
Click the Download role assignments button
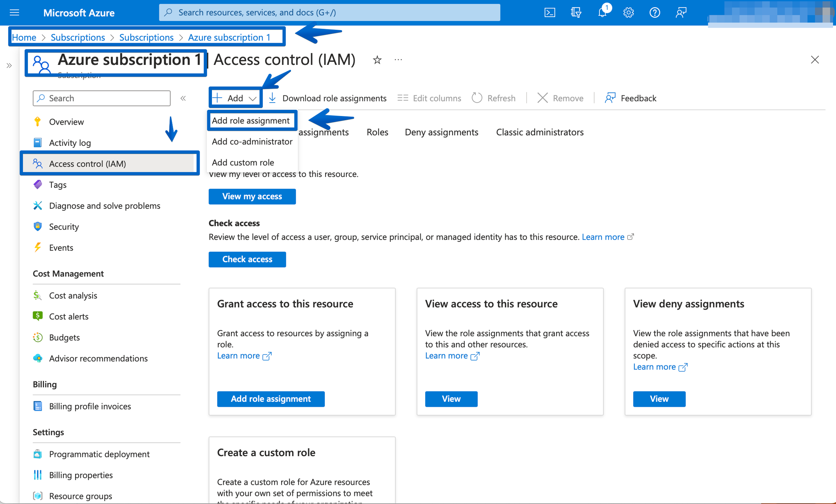[x=327, y=98]
